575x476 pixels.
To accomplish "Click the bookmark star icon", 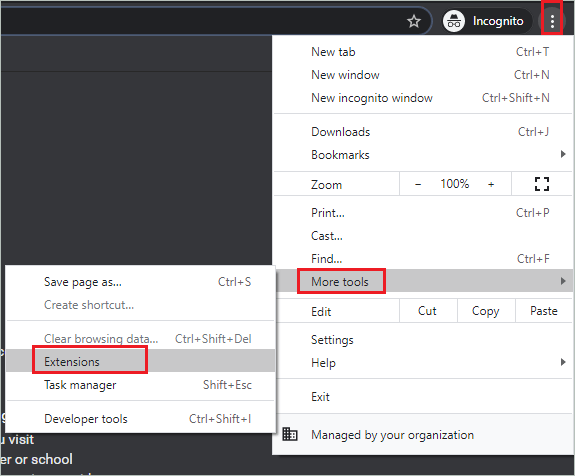I will [x=414, y=21].
